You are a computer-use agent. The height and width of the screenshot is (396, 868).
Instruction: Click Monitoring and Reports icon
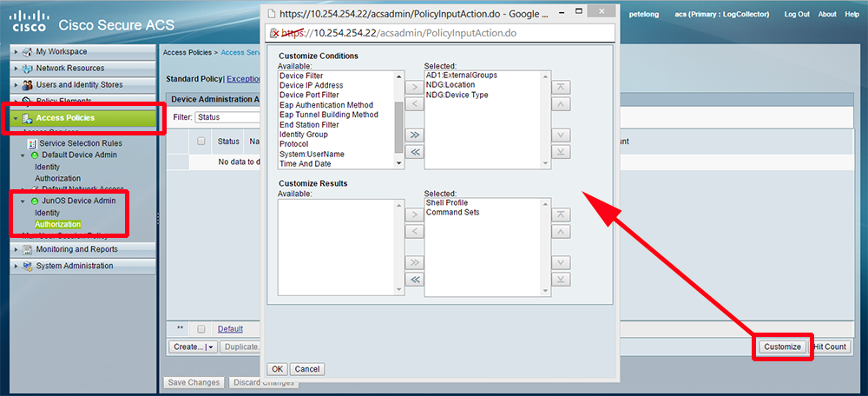pyautogui.click(x=27, y=249)
